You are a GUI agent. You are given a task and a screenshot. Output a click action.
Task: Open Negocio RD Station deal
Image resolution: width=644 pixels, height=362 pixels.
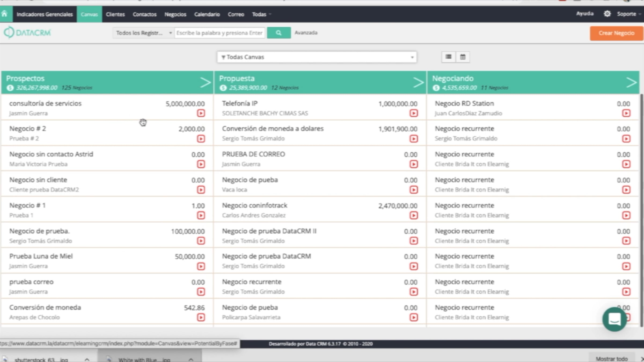(x=464, y=104)
